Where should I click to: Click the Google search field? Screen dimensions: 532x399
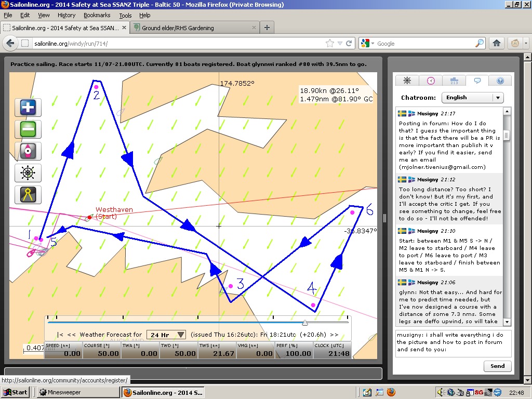(x=424, y=44)
